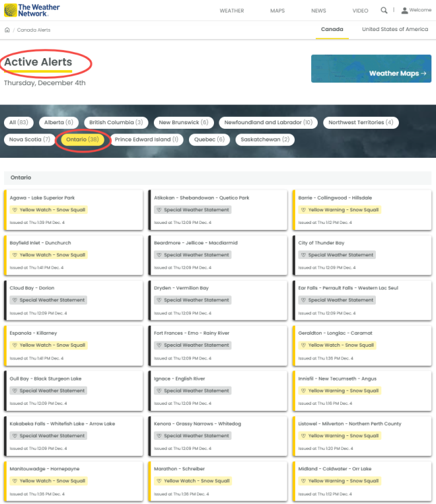Filter by Newfoundland and Labrador (10)
The width and height of the screenshot is (436, 504).
[268, 122]
